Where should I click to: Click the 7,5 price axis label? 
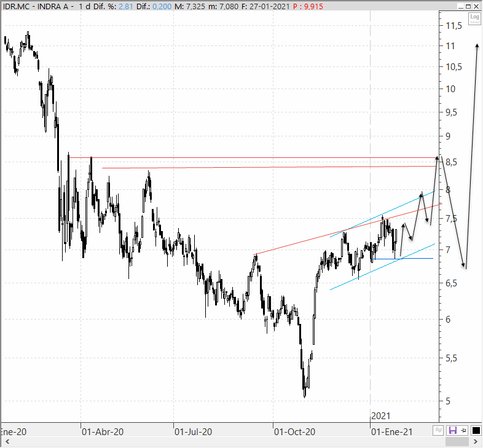pos(452,219)
